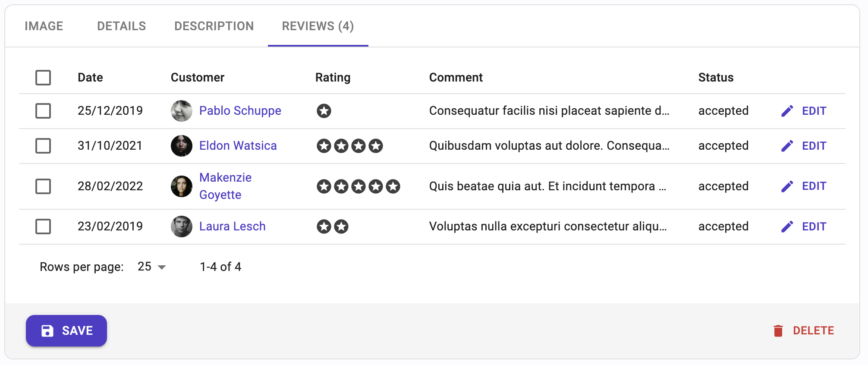Click the fifth star in Makenzie Goyette's rating

pyautogui.click(x=393, y=186)
